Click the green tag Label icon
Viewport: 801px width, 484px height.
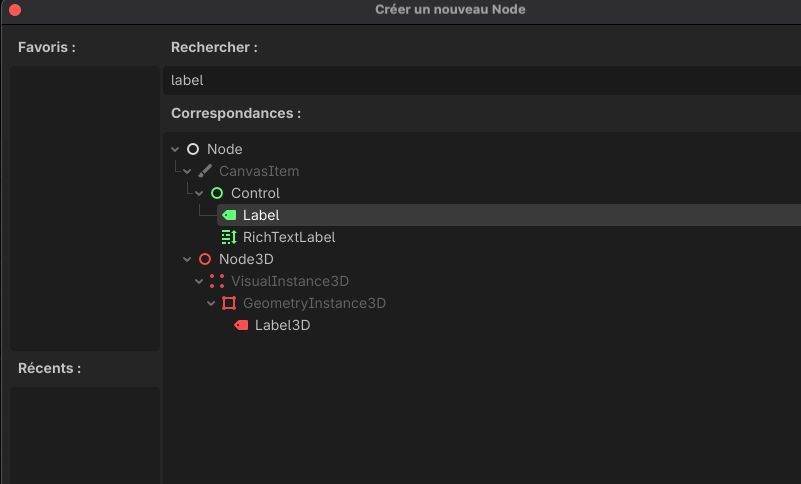[229, 215]
